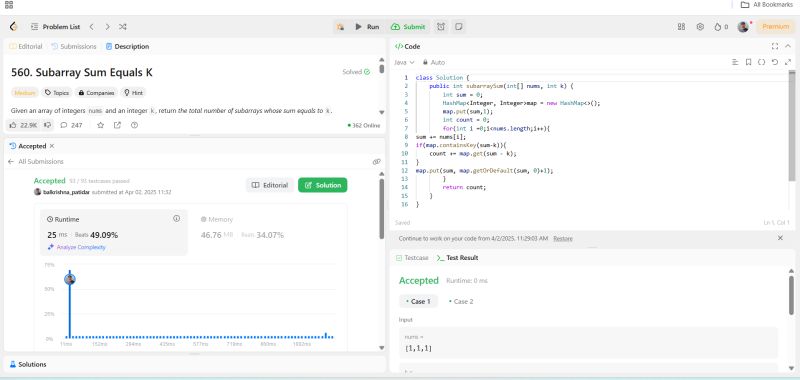
Task: Click the Editorial button in submission result
Action: click(270, 185)
